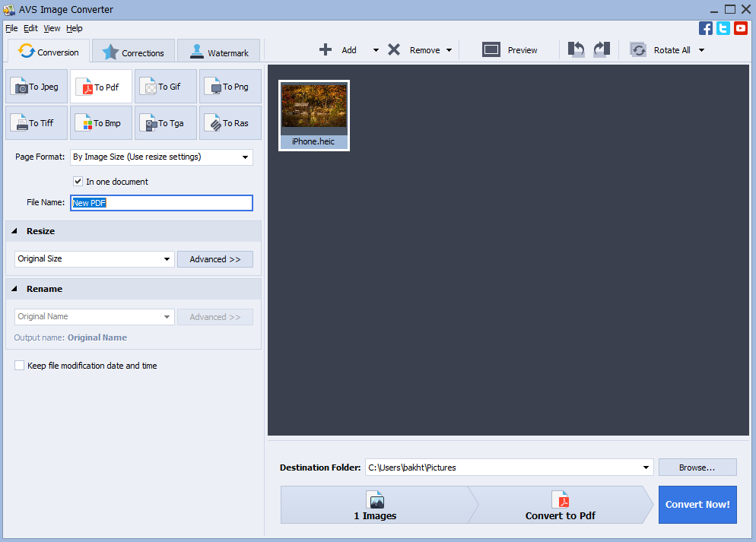Open the Page Format dropdown
Image resolution: width=756 pixels, height=542 pixels.
pyautogui.click(x=245, y=157)
